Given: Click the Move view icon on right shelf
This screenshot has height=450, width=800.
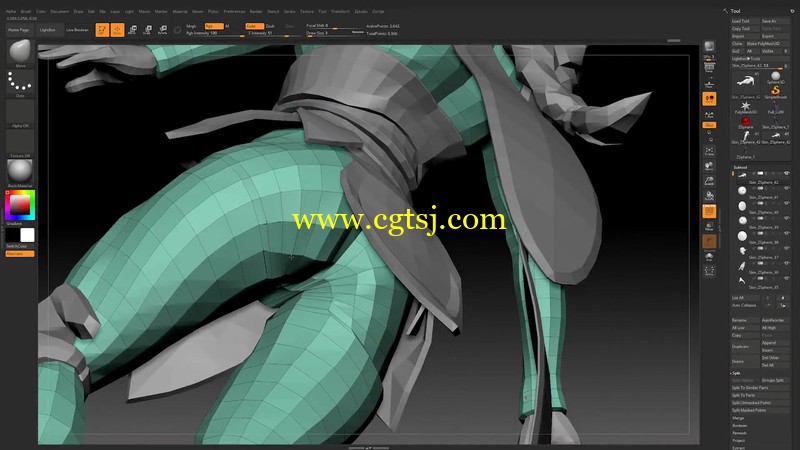Looking at the screenshot, I should coord(709,166).
